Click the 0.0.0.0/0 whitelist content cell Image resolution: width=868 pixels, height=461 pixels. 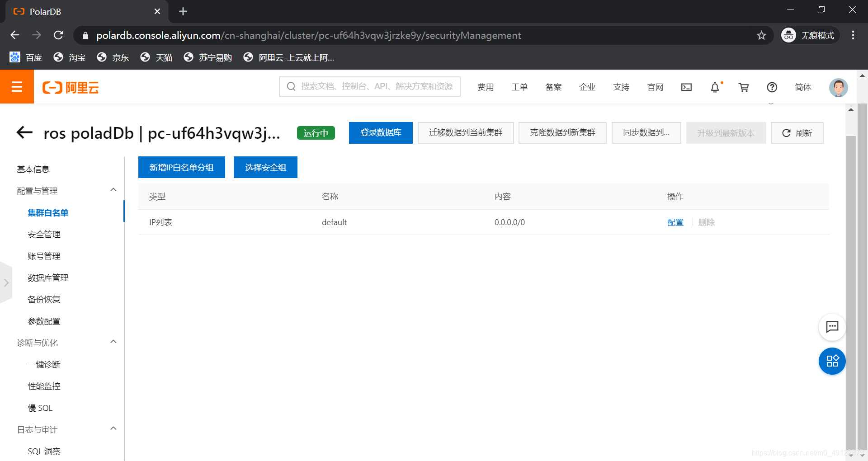[x=509, y=222]
